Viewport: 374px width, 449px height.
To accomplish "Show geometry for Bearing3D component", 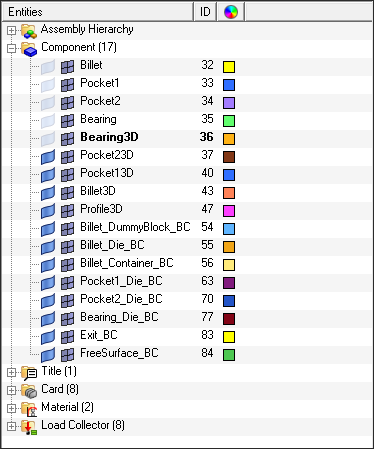I will pyautogui.click(x=48, y=139).
